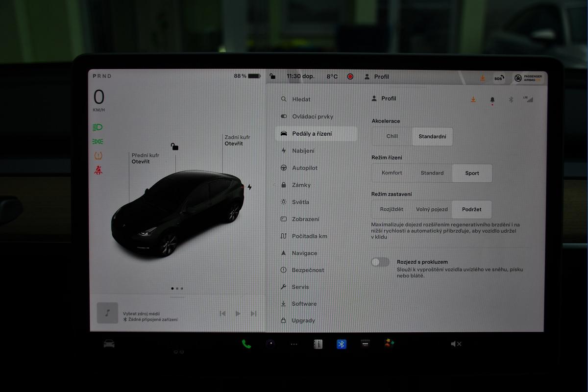Go to Nabíjení settings section
588x392 pixels.
coord(303,150)
